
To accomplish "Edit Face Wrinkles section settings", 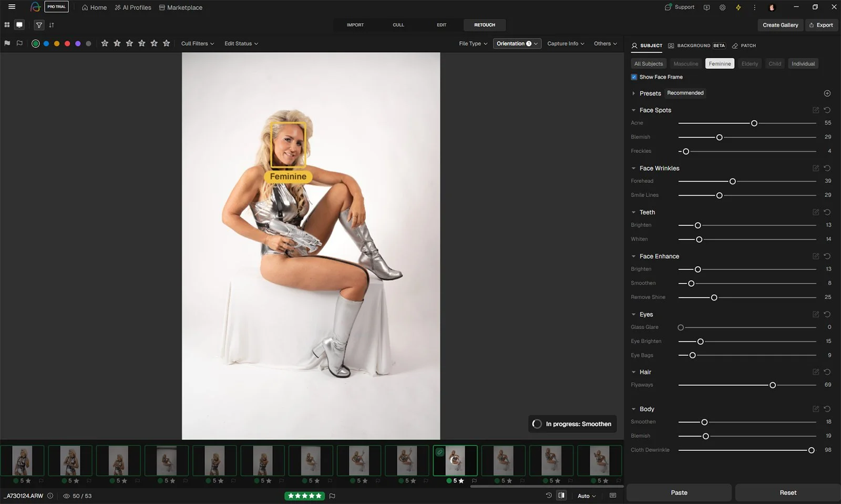I will [816, 168].
